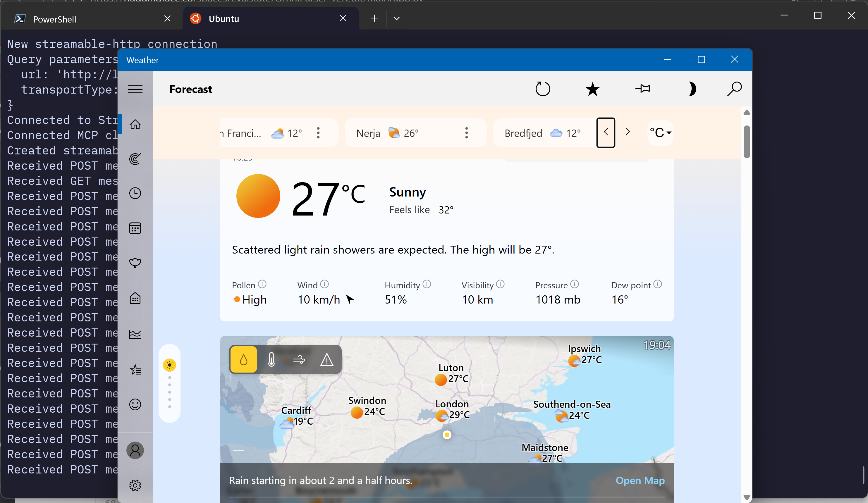The width and height of the screenshot is (868, 503).
Task: Click the favorites star icon
Action: tap(592, 89)
